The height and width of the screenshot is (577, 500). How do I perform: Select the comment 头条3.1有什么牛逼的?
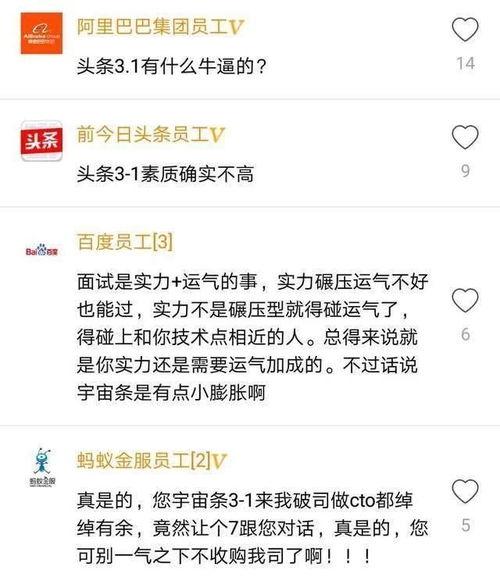coord(171,67)
